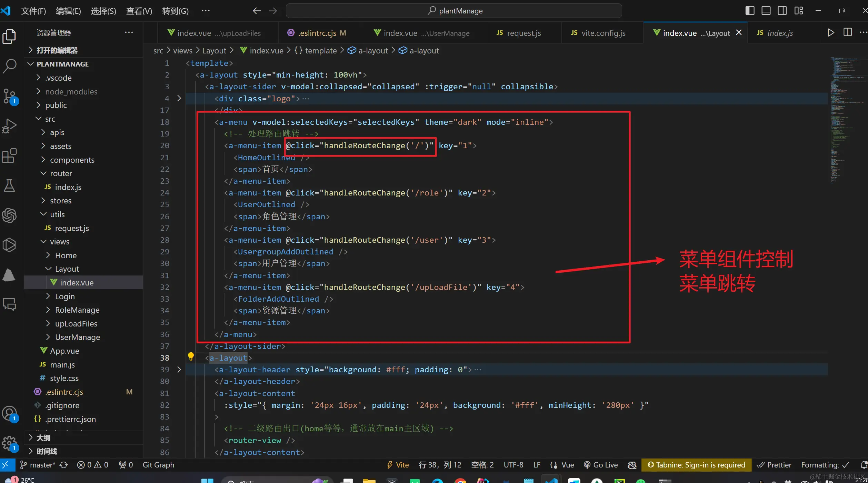Click master branch in status bar

(x=37, y=465)
